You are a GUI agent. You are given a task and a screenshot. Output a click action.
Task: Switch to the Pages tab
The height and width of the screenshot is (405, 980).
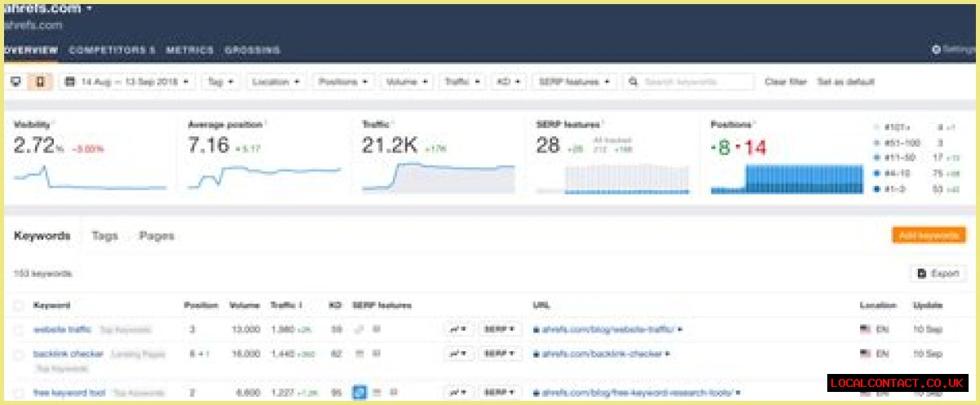pyautogui.click(x=156, y=235)
